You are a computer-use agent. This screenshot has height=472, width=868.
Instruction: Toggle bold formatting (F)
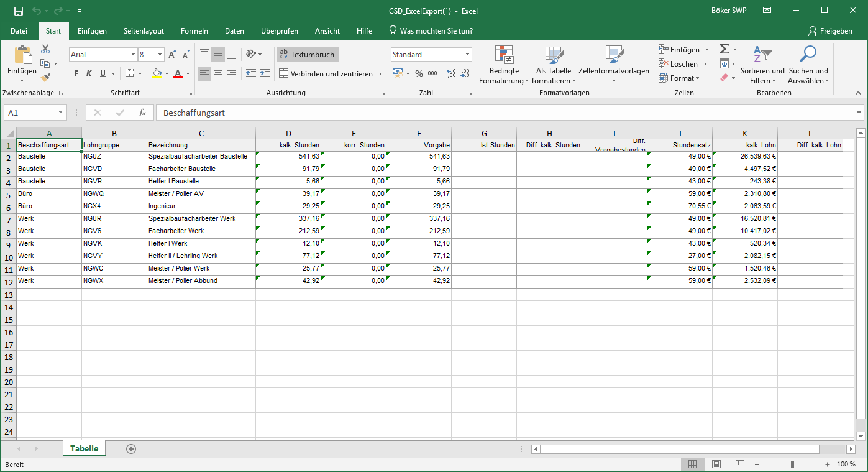[x=76, y=73]
